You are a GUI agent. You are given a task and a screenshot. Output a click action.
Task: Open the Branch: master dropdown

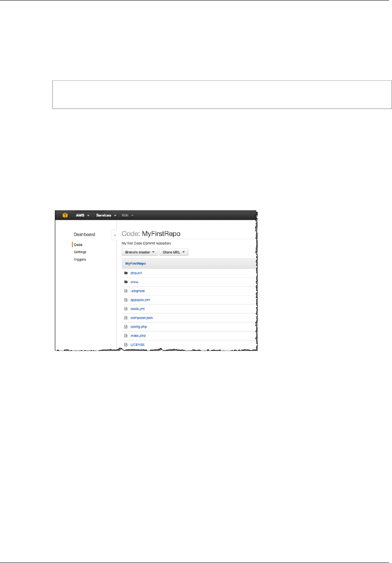140,252
